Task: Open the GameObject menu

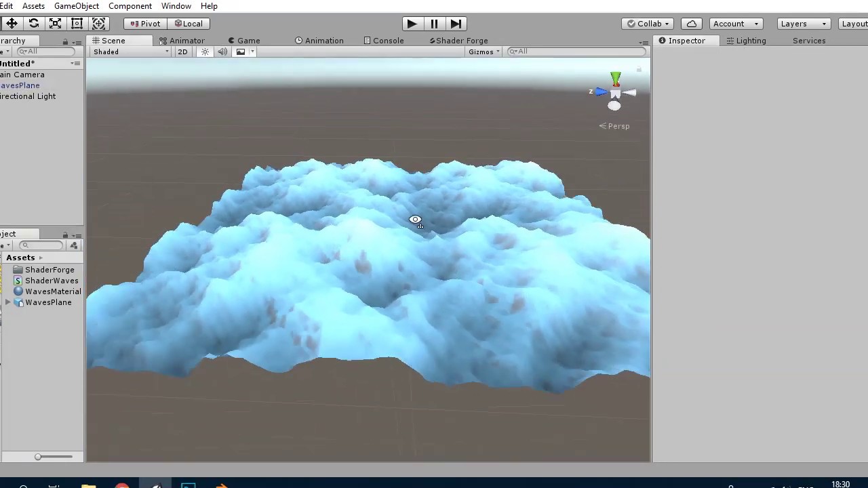Action: pyautogui.click(x=77, y=6)
